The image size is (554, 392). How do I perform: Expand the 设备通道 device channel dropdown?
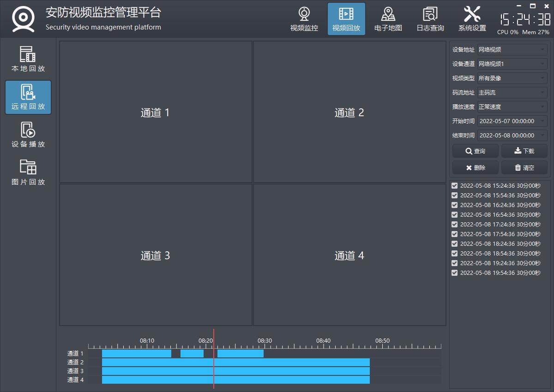coord(512,64)
